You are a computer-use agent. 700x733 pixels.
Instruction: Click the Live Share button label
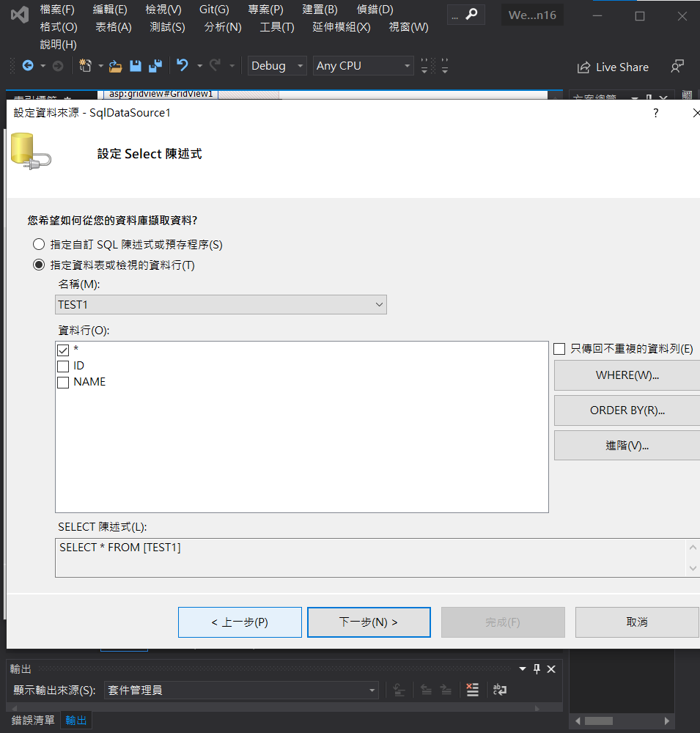coord(622,67)
